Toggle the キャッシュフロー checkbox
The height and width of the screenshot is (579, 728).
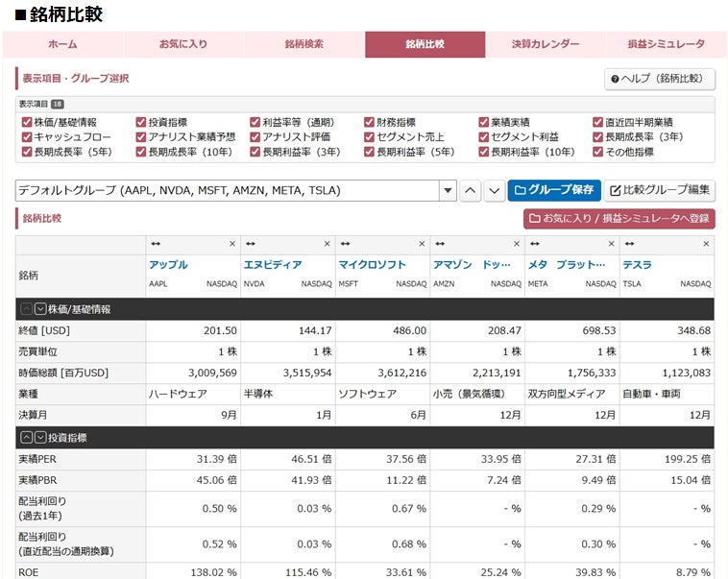pos(27,137)
